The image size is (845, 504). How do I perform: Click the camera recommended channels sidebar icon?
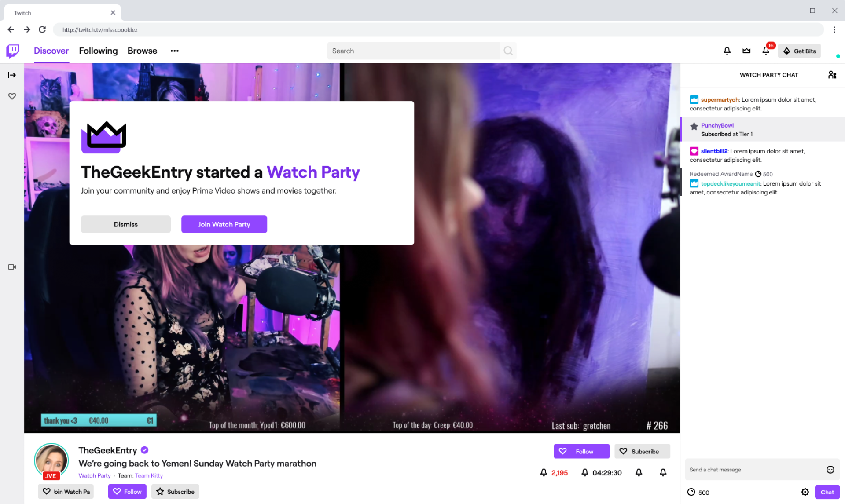(12, 267)
